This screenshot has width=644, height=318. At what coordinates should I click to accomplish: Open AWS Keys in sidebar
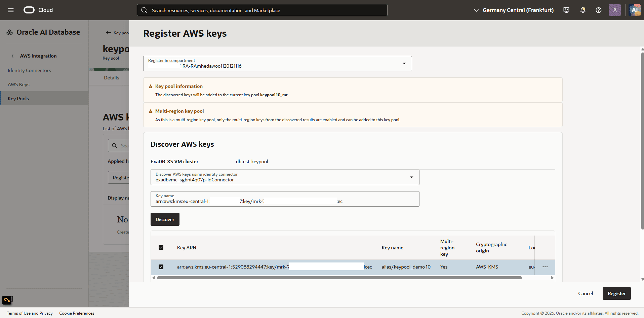pyautogui.click(x=18, y=84)
